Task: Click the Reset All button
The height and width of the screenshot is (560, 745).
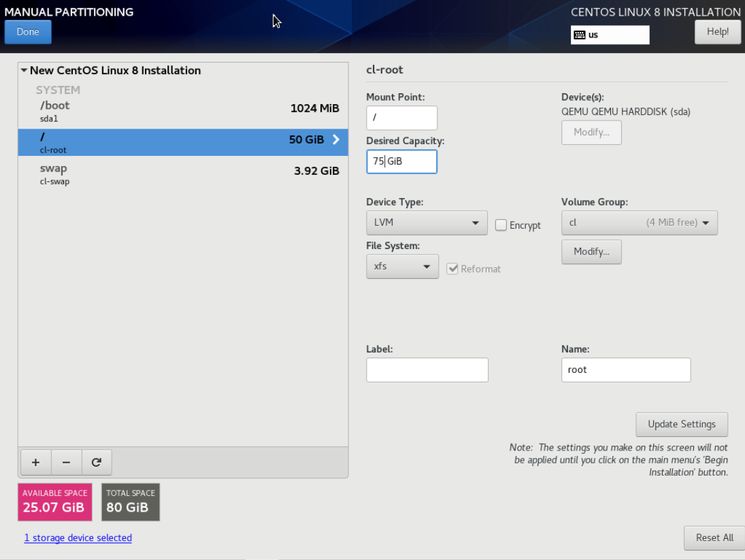Action: (x=714, y=538)
